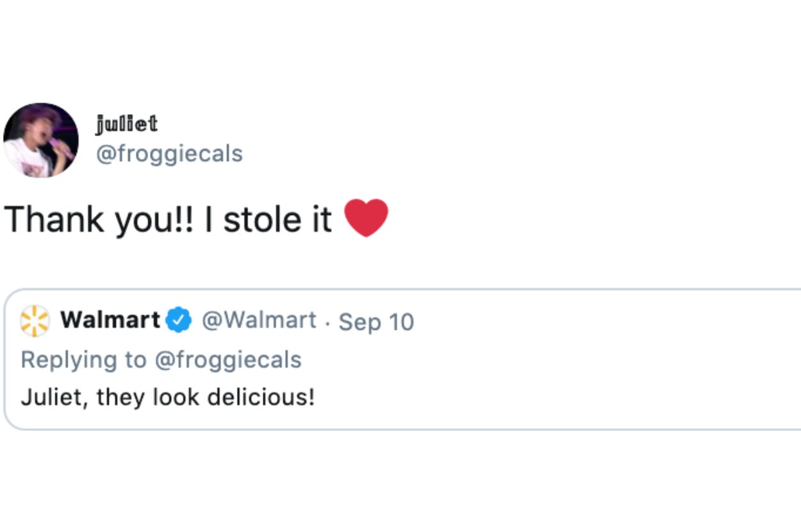Click @froggiecals in the Replying to line

(227, 360)
